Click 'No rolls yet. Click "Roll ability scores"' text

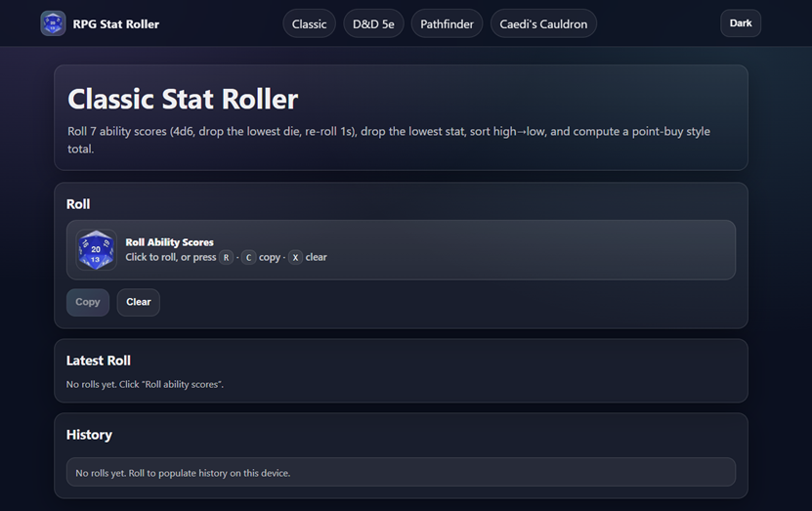pyautogui.click(x=145, y=385)
